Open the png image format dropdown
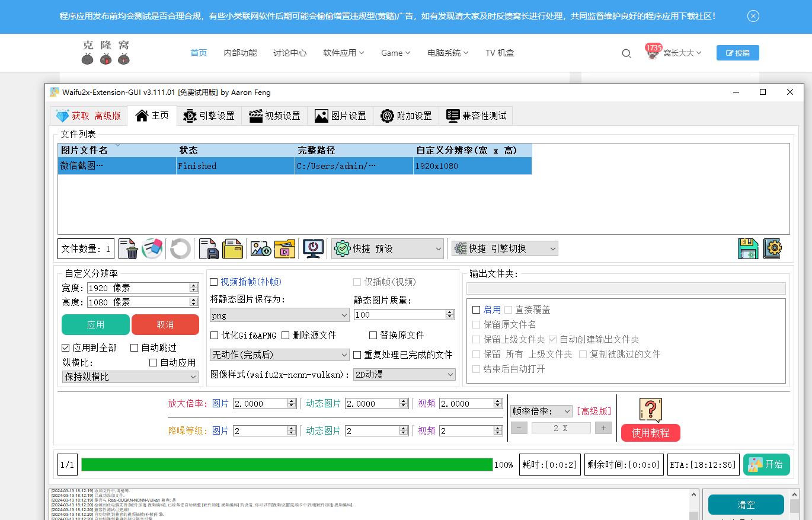This screenshot has width=812, height=520. point(280,315)
